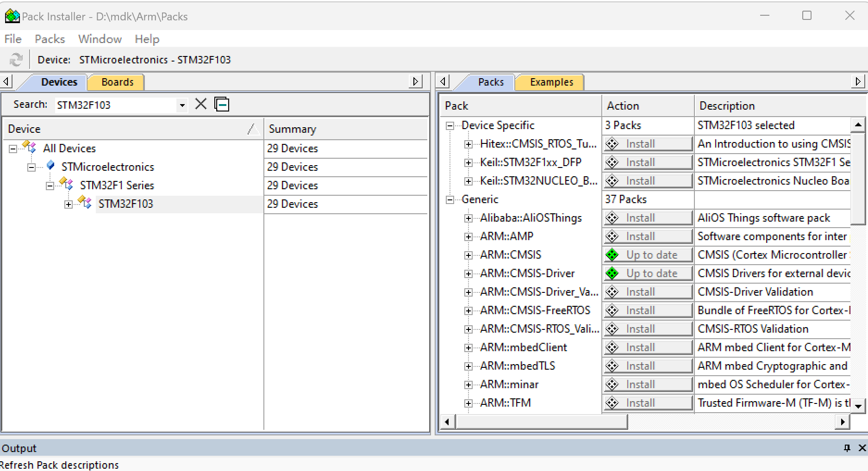The height and width of the screenshot is (471, 868).
Task: Close the Output panel
Action: pos(862,448)
